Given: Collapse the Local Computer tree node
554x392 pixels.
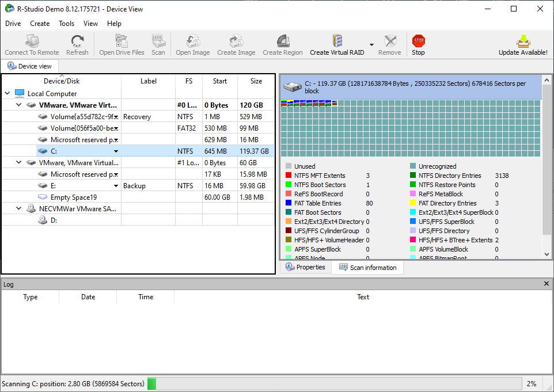Looking at the screenshot, I should pos(7,94).
